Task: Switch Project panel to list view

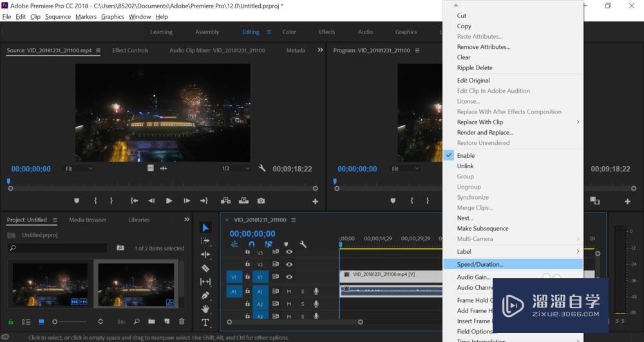Action: click(x=26, y=321)
